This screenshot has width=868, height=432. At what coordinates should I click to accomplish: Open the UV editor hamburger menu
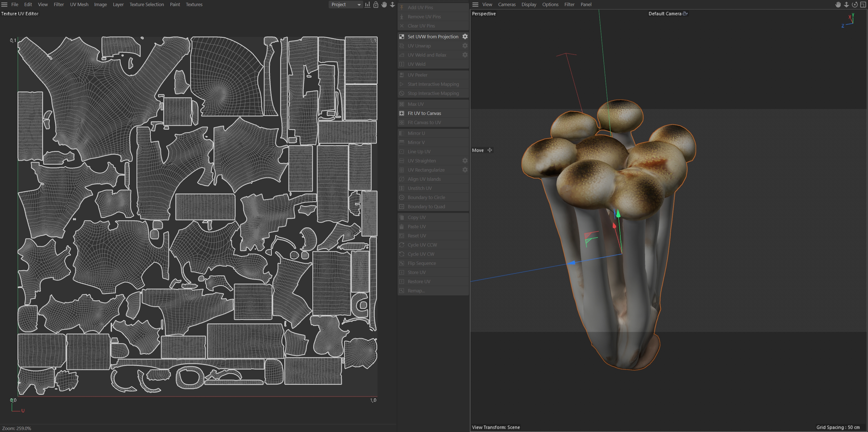(x=4, y=4)
